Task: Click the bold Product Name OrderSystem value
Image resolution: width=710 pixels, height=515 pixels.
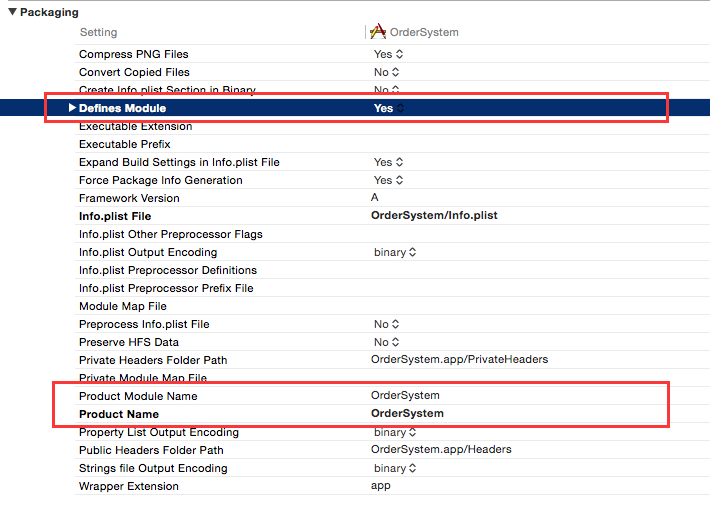Action: coord(407,413)
